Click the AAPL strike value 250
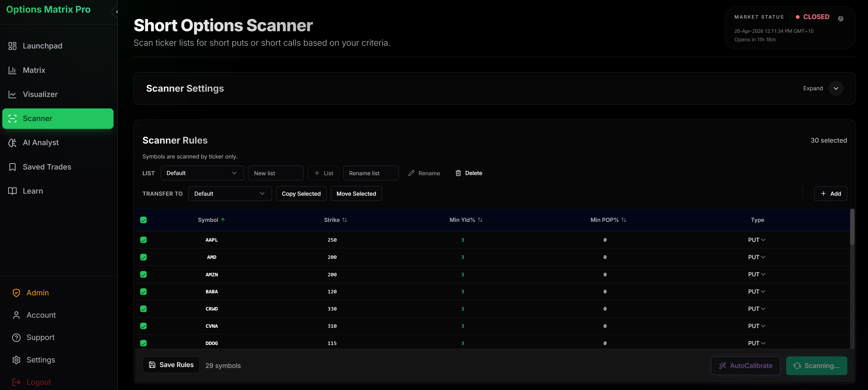 coord(332,240)
